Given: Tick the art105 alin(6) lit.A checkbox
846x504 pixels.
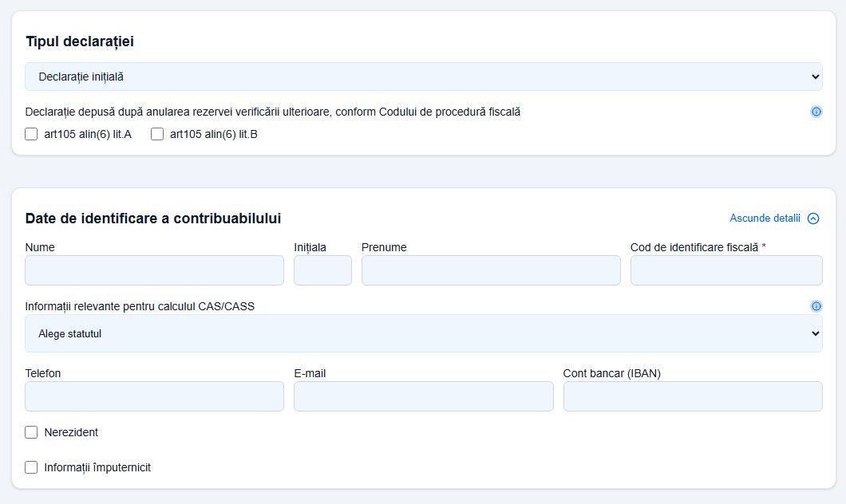Looking at the screenshot, I should [x=32, y=134].
